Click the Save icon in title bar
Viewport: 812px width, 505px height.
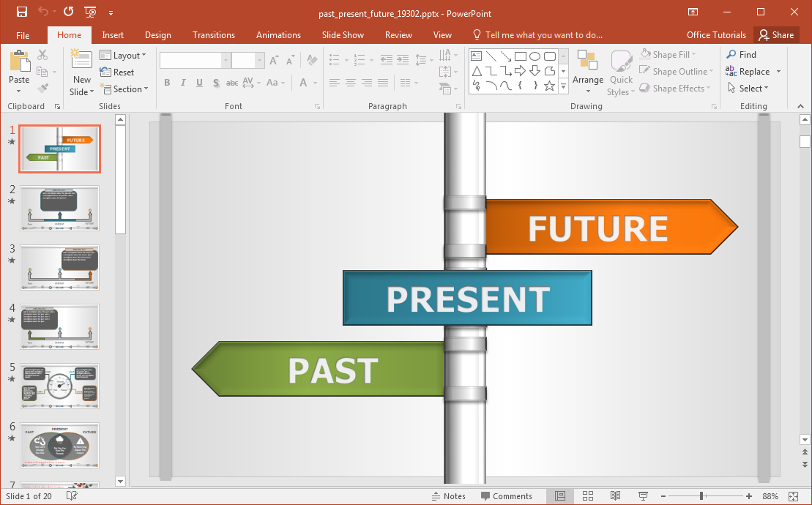22,12
